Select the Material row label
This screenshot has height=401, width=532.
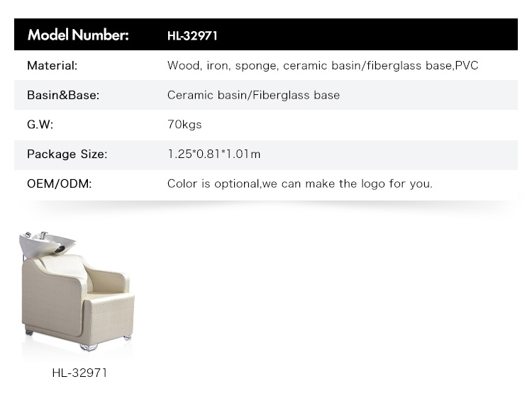(x=52, y=65)
